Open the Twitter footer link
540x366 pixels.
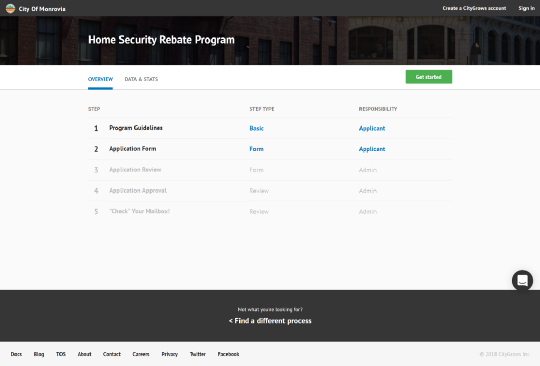pyautogui.click(x=198, y=354)
